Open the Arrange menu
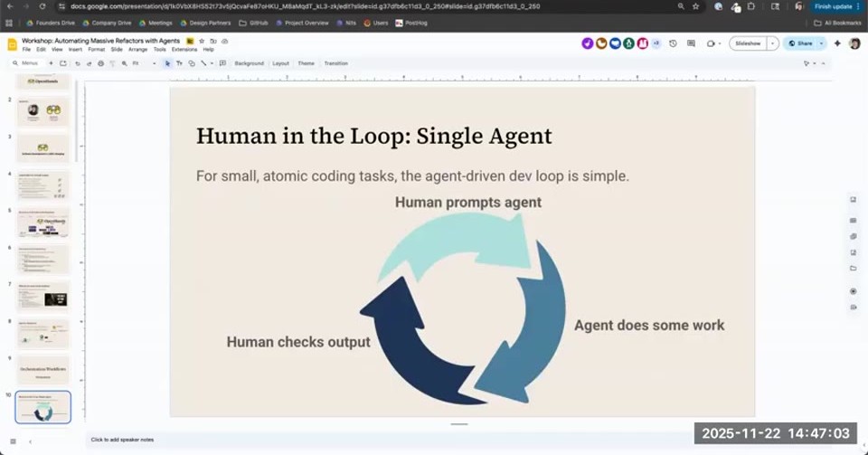 [137, 50]
